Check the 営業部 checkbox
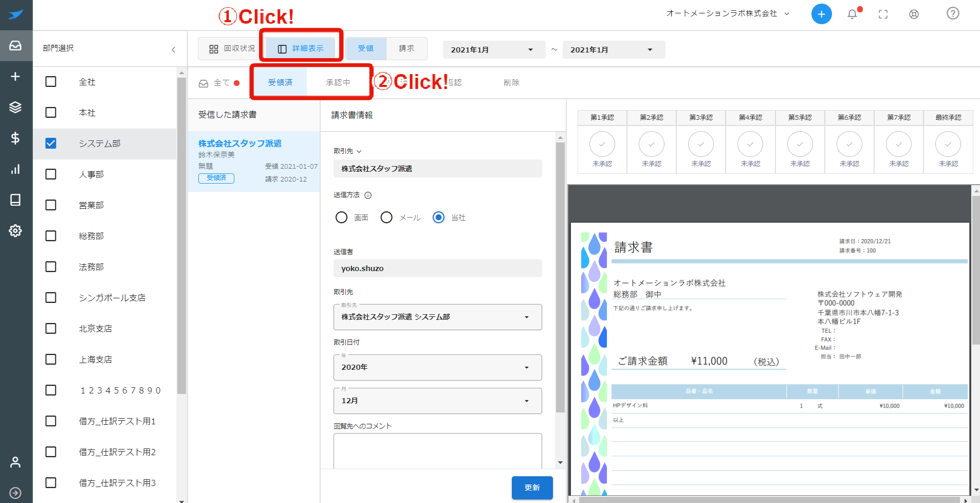 (x=51, y=205)
